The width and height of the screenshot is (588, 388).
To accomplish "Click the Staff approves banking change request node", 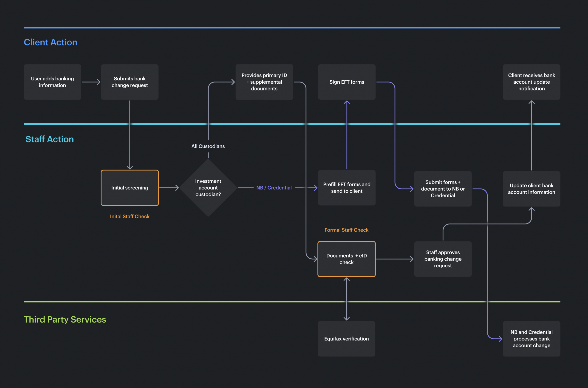I will pyautogui.click(x=443, y=259).
